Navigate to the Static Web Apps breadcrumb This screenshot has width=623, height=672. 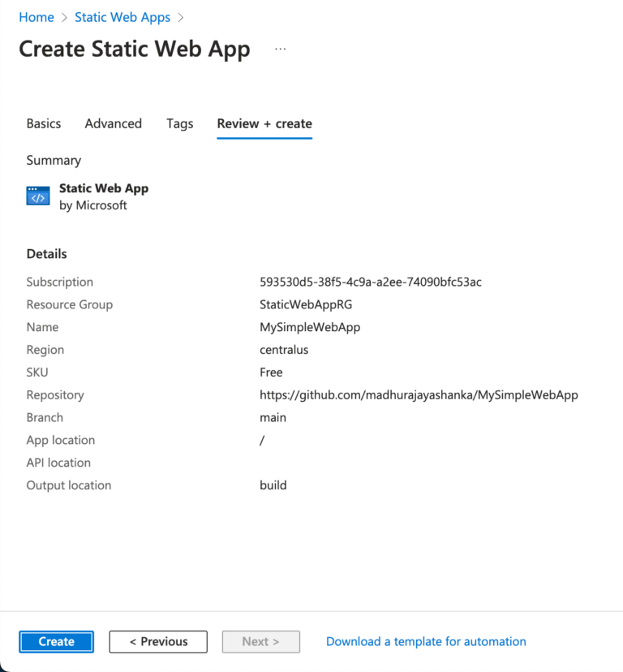(x=122, y=17)
